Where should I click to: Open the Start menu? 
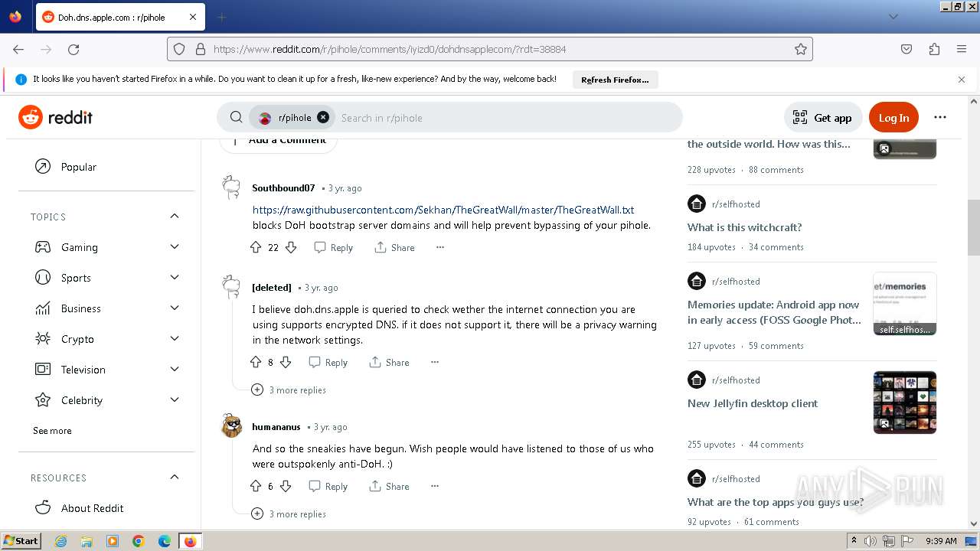(x=21, y=541)
